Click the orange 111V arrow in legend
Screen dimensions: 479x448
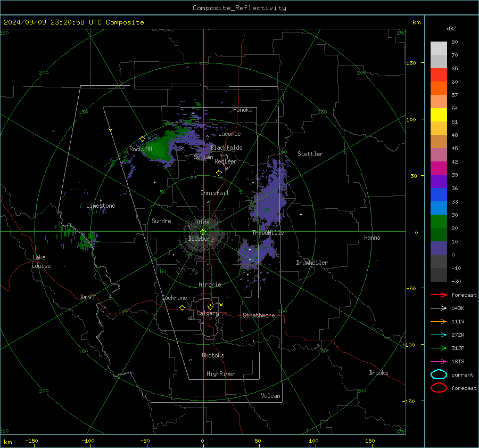(x=439, y=321)
